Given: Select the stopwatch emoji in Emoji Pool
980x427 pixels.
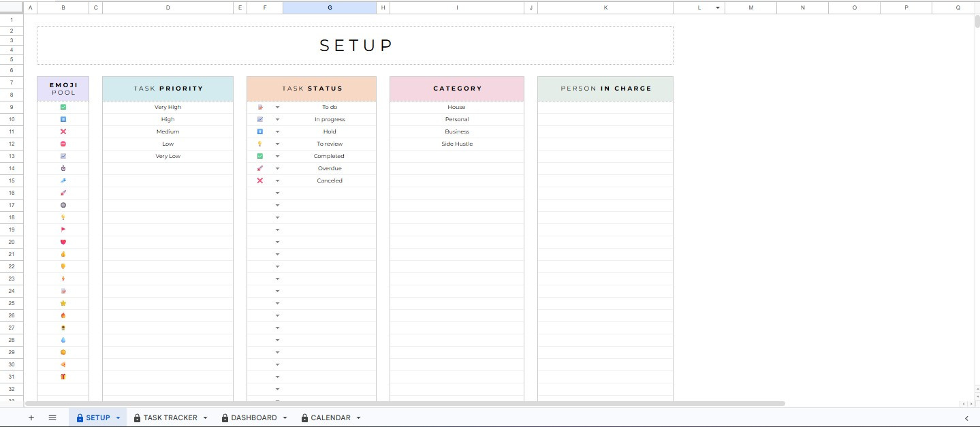Looking at the screenshot, I should click(63, 168).
